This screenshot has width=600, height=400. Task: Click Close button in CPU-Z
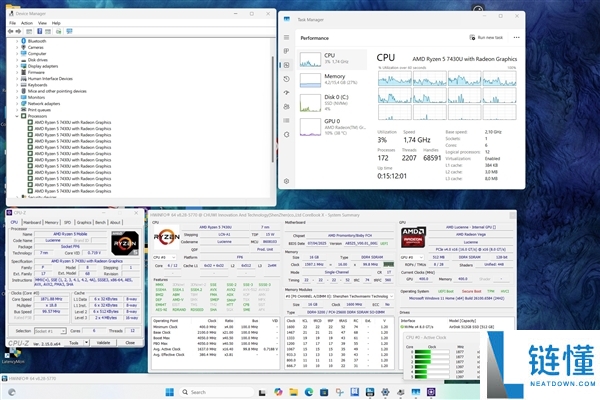click(x=130, y=343)
